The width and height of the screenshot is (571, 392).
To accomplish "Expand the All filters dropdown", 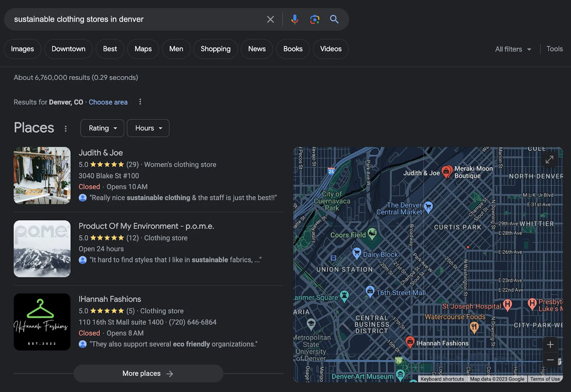I will 513,49.
